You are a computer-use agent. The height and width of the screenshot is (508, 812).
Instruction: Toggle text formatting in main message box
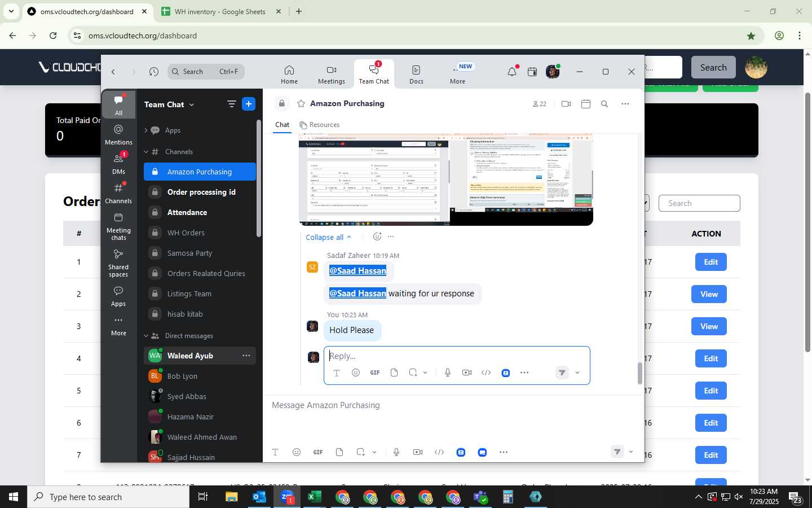pos(275,452)
